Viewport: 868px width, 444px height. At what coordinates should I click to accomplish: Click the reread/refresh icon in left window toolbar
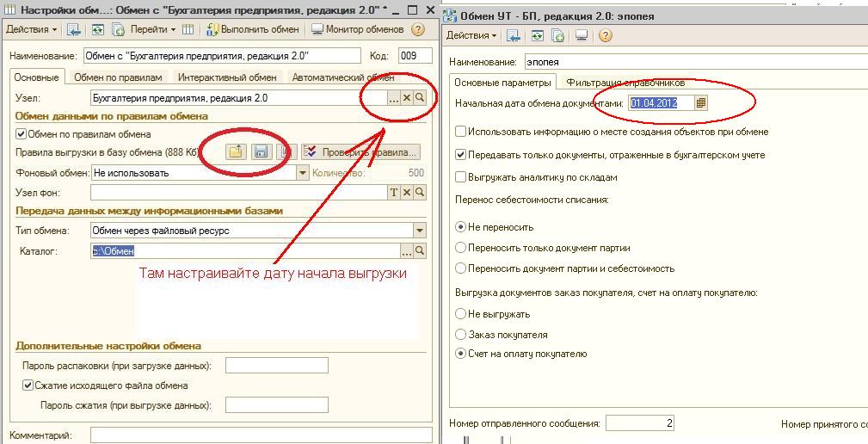(x=97, y=30)
